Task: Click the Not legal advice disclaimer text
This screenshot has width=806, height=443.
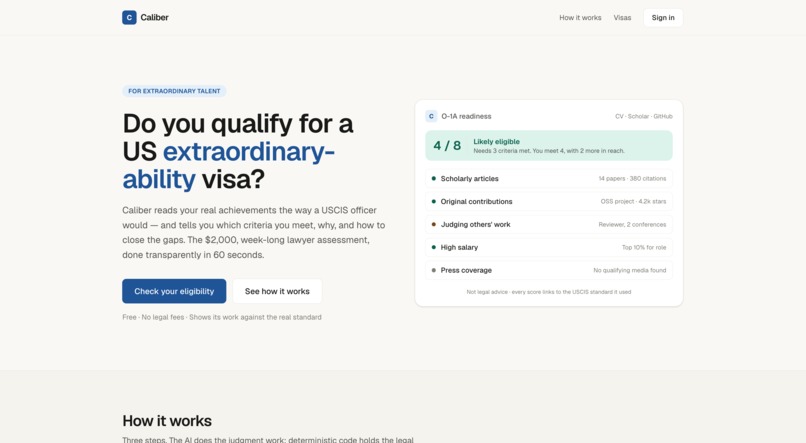Action: [549, 292]
